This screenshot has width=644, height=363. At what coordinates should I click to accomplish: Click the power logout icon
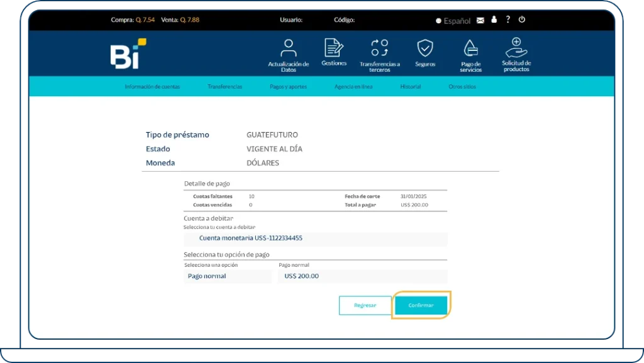tap(521, 20)
